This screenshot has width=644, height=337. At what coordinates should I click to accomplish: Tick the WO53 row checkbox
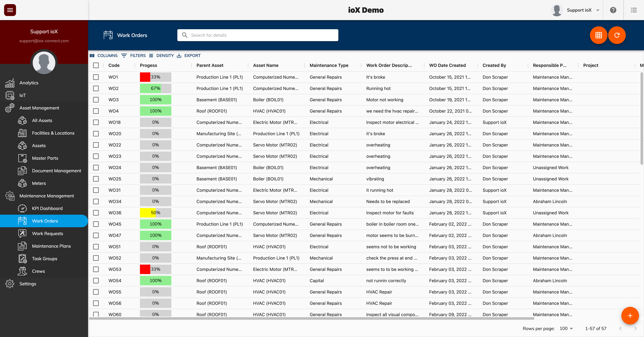tap(96, 269)
